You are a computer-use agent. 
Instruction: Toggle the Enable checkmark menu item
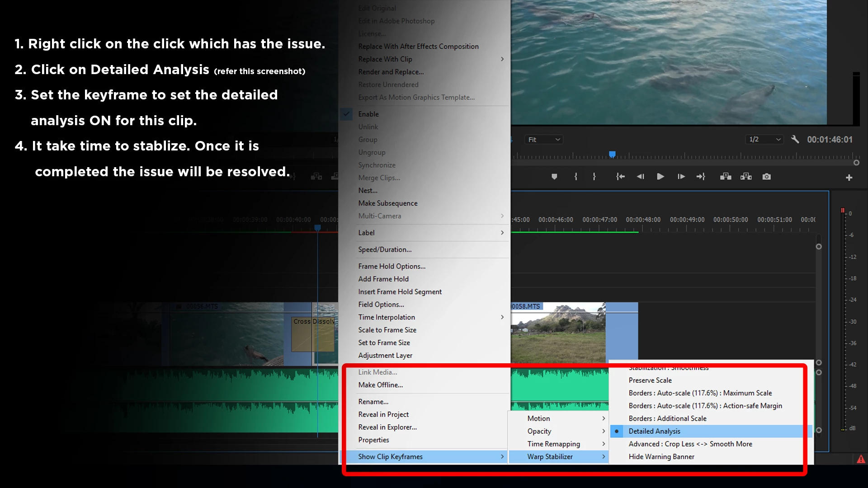point(368,114)
